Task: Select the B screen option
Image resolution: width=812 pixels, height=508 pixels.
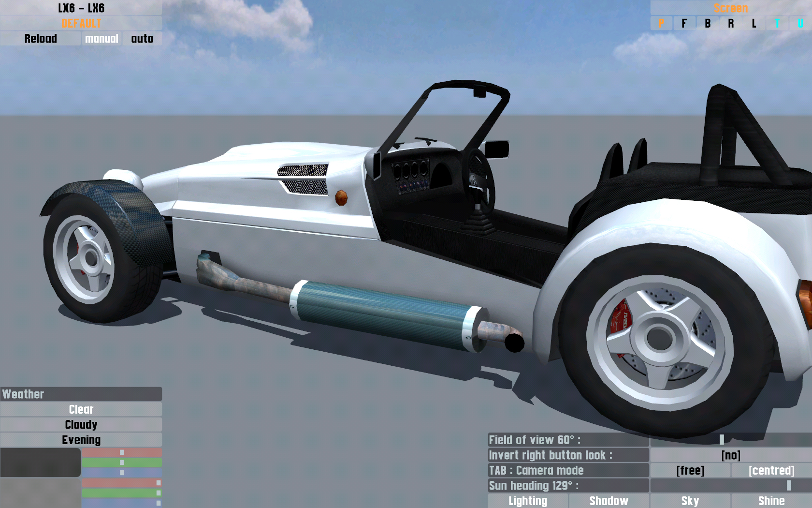Action: pos(708,23)
